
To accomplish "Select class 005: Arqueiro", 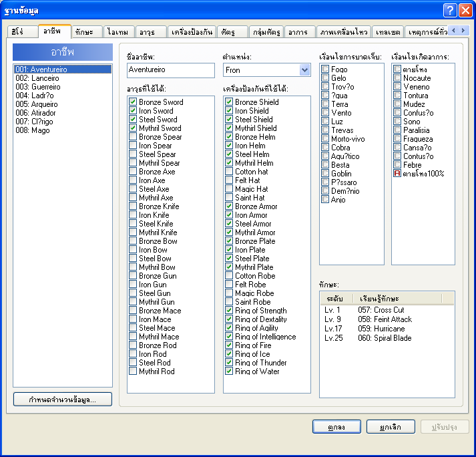I will (x=63, y=104).
